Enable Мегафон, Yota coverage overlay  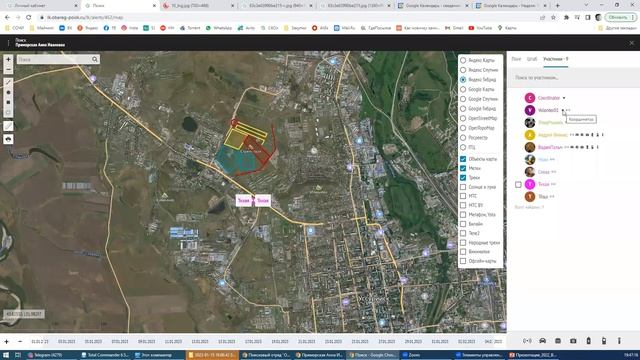[x=463, y=215]
